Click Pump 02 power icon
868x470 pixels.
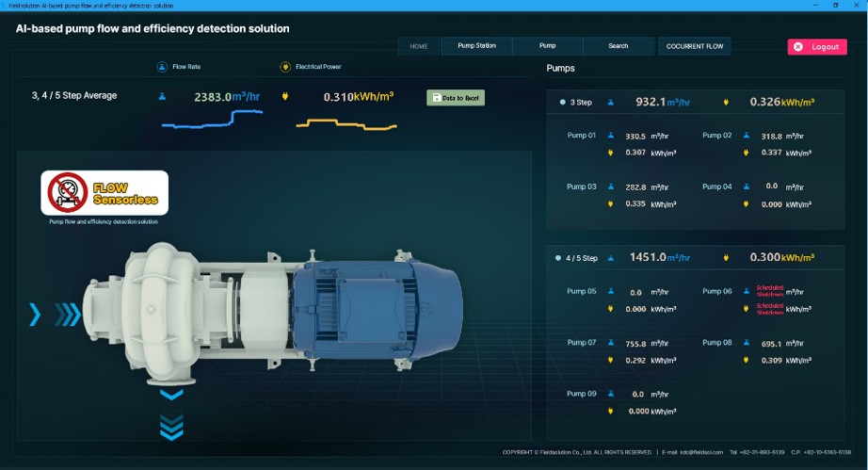747,153
